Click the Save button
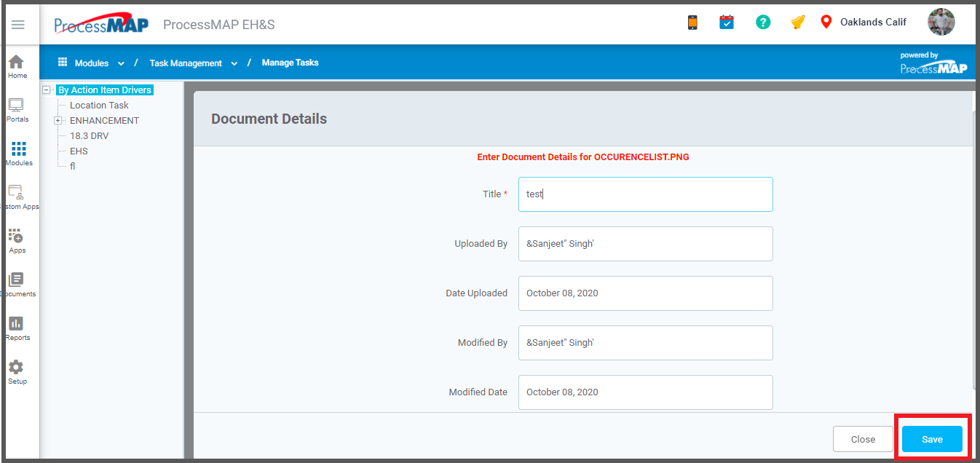 click(932, 439)
